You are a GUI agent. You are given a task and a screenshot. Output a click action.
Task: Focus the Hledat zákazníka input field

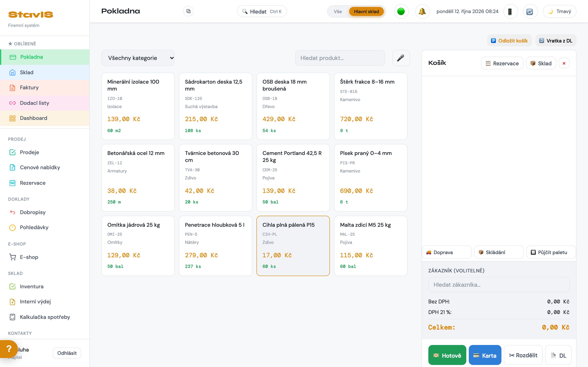(499, 285)
